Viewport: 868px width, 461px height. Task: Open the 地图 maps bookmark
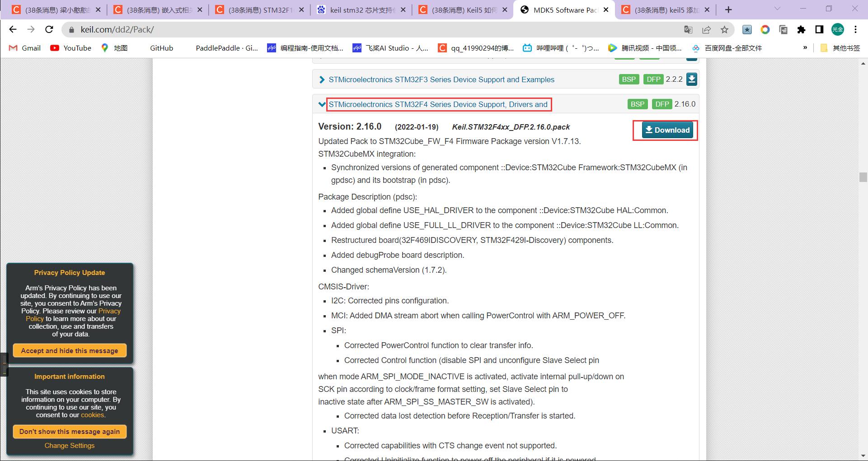pyautogui.click(x=114, y=48)
